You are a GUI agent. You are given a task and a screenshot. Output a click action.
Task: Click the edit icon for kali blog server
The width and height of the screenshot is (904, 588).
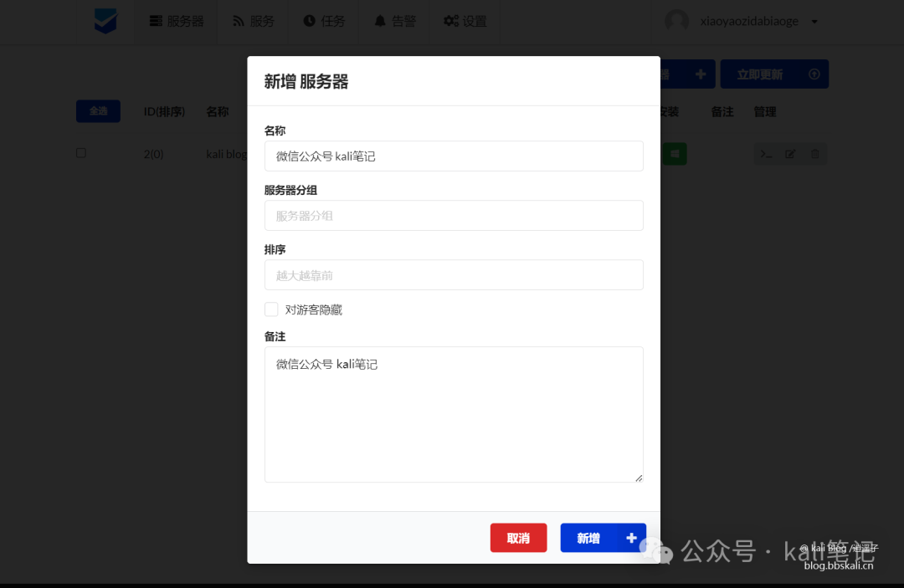[790, 155]
